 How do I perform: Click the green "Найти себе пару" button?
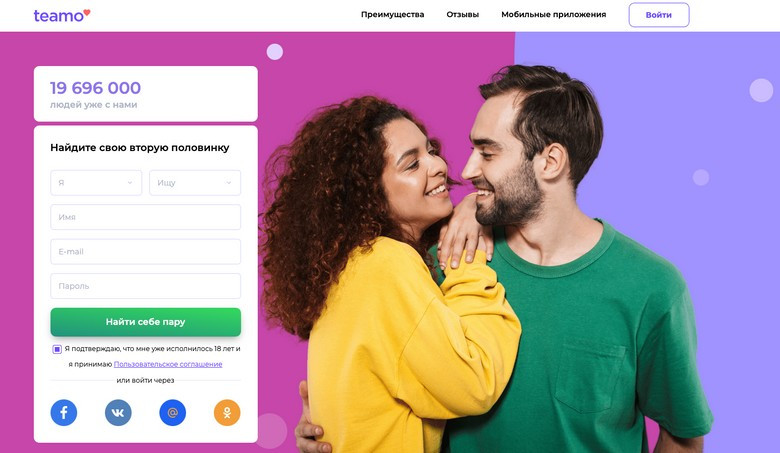click(x=146, y=322)
